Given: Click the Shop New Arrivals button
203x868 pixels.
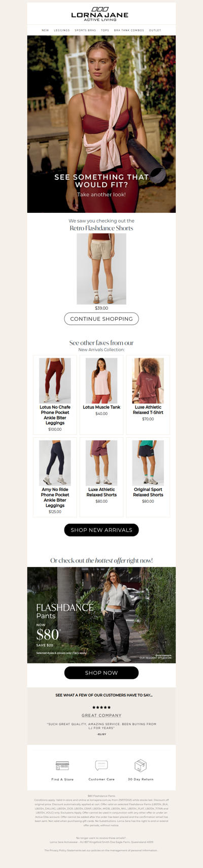Looking at the screenshot, I should [101, 530].
